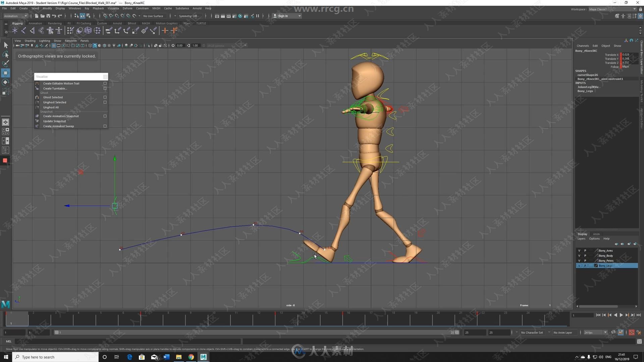
Task: Open options box for Create Animated Sweep
Action: [x=105, y=126]
